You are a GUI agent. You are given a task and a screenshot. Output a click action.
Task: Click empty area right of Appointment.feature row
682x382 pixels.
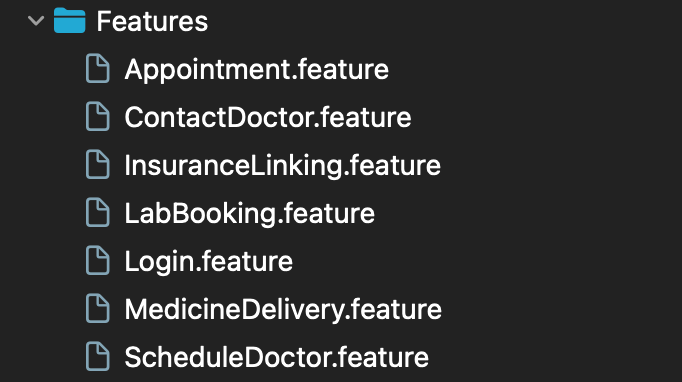pyautogui.click(x=535, y=69)
